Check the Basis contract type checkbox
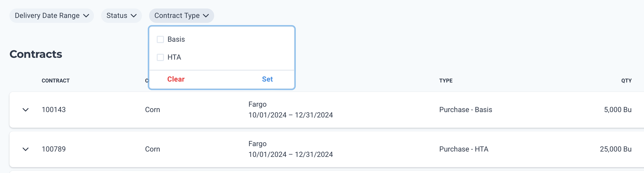The image size is (644, 173). coord(160,39)
